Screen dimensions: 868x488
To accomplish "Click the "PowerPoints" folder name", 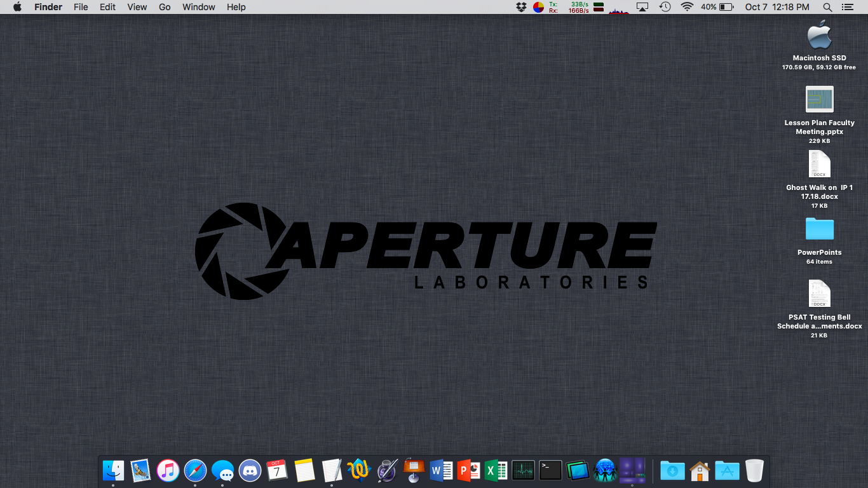I will click(x=819, y=252).
